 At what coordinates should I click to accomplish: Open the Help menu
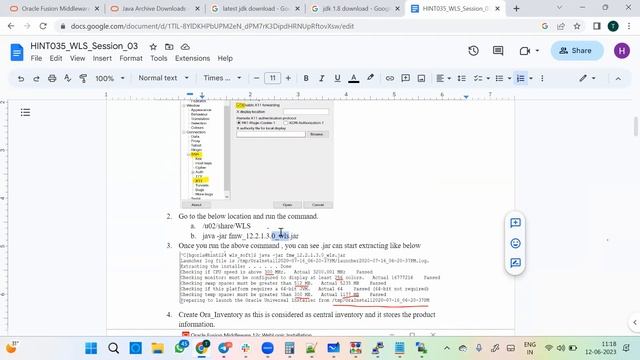click(x=225, y=58)
